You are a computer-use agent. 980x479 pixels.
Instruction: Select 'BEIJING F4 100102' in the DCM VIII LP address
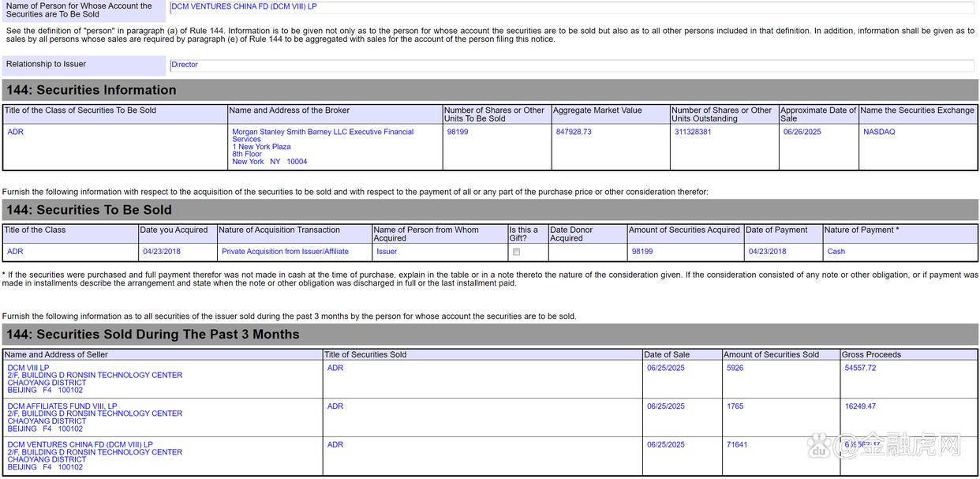(x=45, y=390)
